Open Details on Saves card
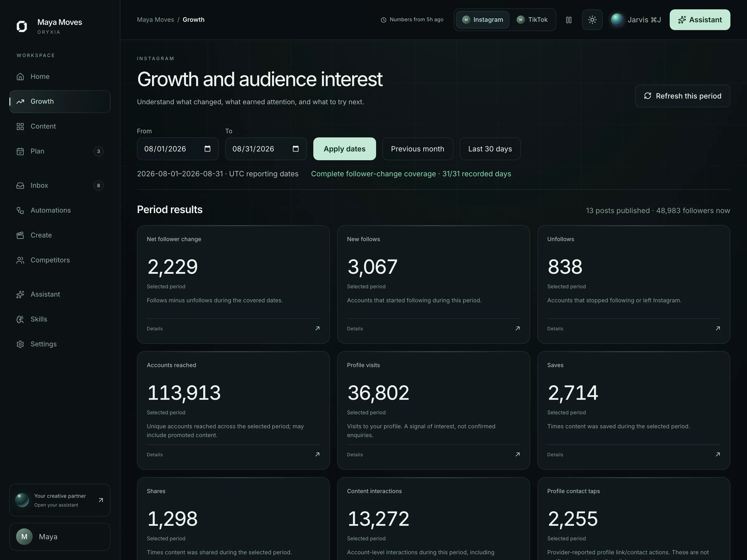Viewport: 747px width, 560px height. click(555, 455)
